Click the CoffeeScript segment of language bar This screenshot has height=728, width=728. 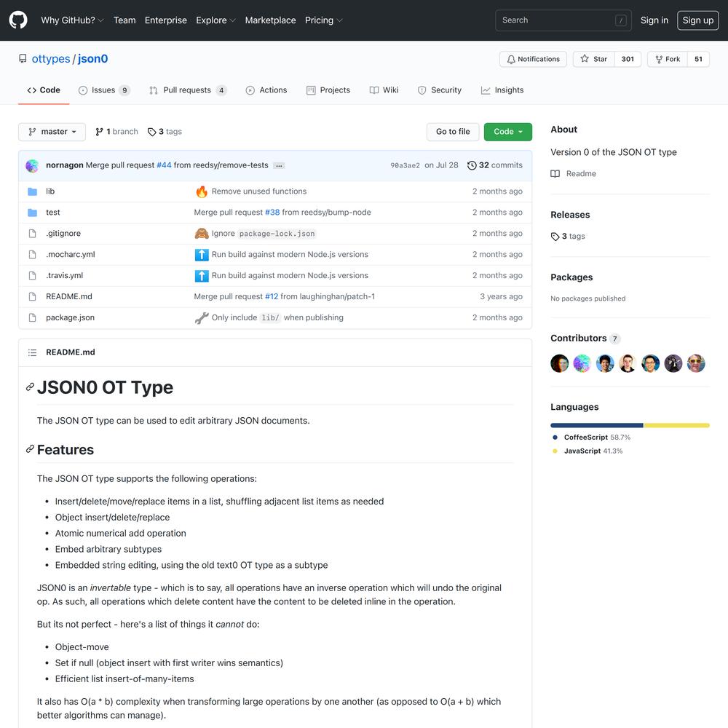point(597,425)
